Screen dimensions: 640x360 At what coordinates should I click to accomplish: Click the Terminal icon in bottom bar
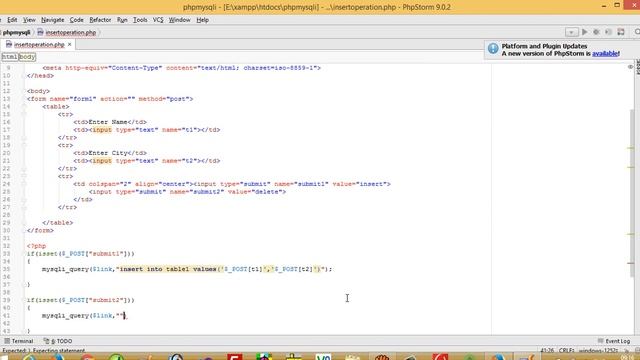pos(7,341)
